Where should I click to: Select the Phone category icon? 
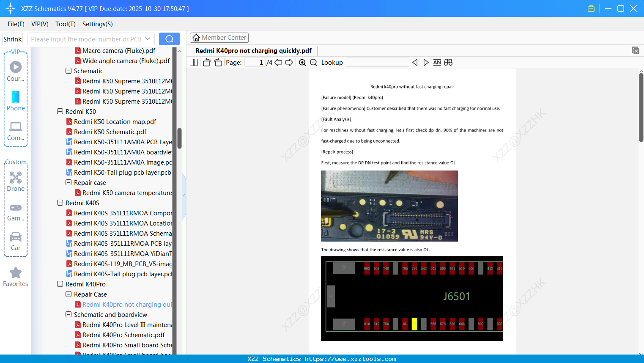[16, 101]
